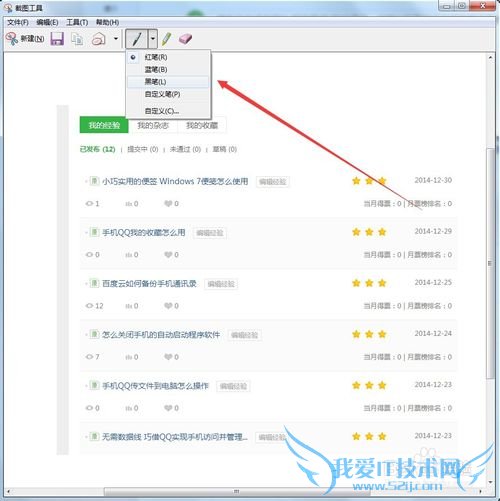Click horizontal scrollbar left arrow
Image resolution: width=500 pixels, height=501 pixels.
click(8, 491)
